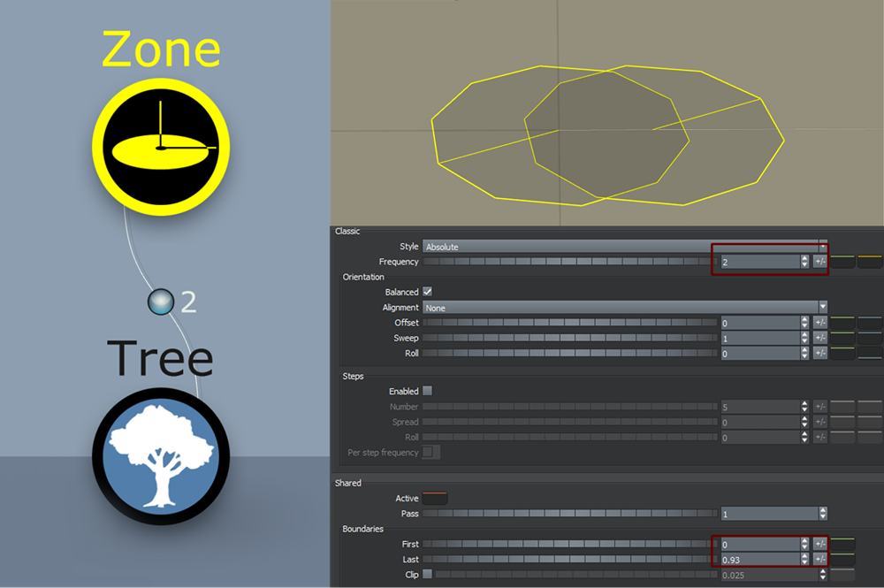Click the Orientation Roll slider bar
This screenshot has width=884, height=588.
[570, 353]
